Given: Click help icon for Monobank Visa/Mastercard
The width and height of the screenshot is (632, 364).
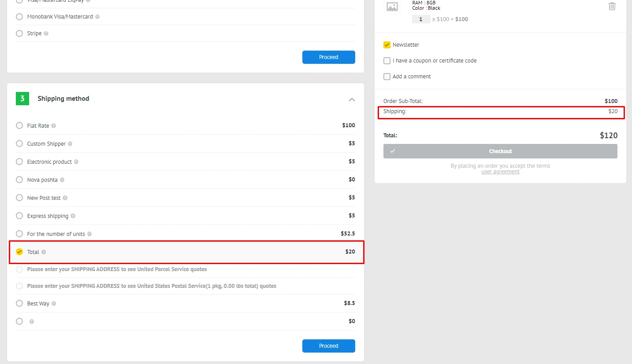Looking at the screenshot, I should pos(97,17).
